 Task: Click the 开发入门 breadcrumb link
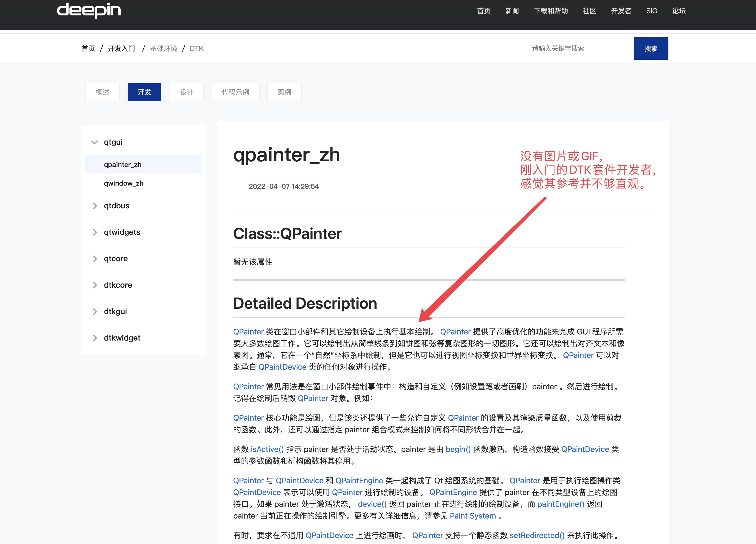tap(121, 48)
